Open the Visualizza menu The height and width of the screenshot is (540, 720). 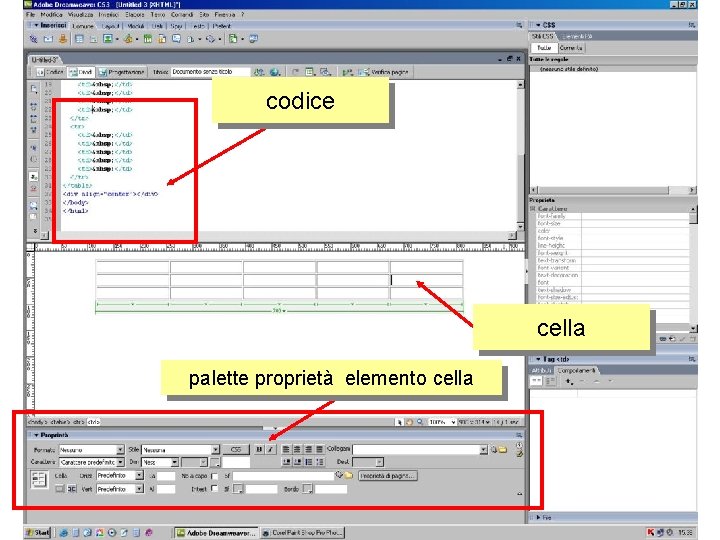80,15
